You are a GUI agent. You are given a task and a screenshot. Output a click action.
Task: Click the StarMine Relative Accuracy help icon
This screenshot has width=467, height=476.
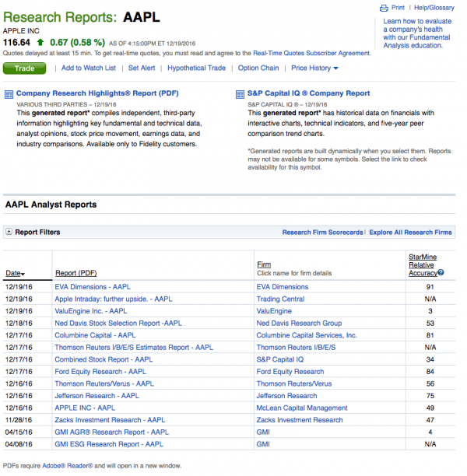tap(441, 273)
